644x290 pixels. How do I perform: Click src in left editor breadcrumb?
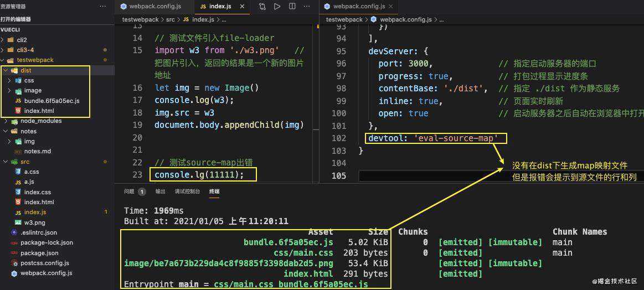(171, 19)
